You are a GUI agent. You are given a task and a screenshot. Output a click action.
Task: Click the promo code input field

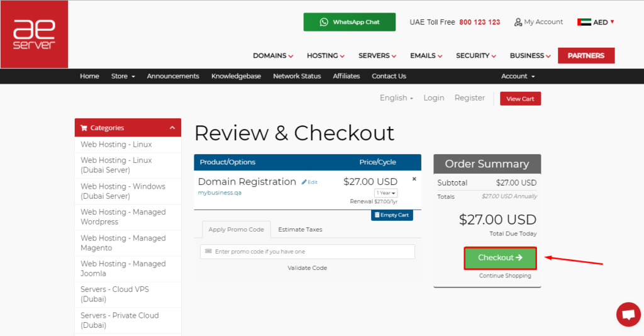tap(308, 252)
